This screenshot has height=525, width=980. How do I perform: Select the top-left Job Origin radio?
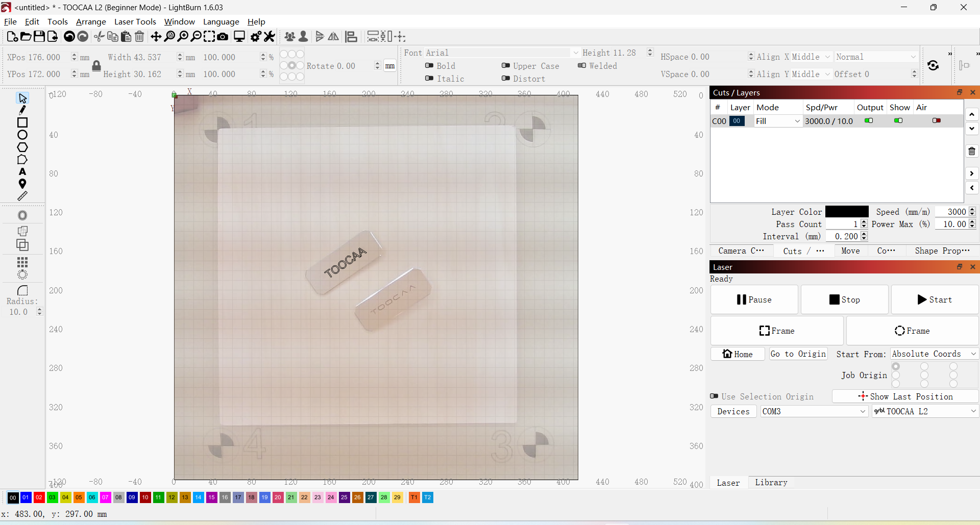896,366
